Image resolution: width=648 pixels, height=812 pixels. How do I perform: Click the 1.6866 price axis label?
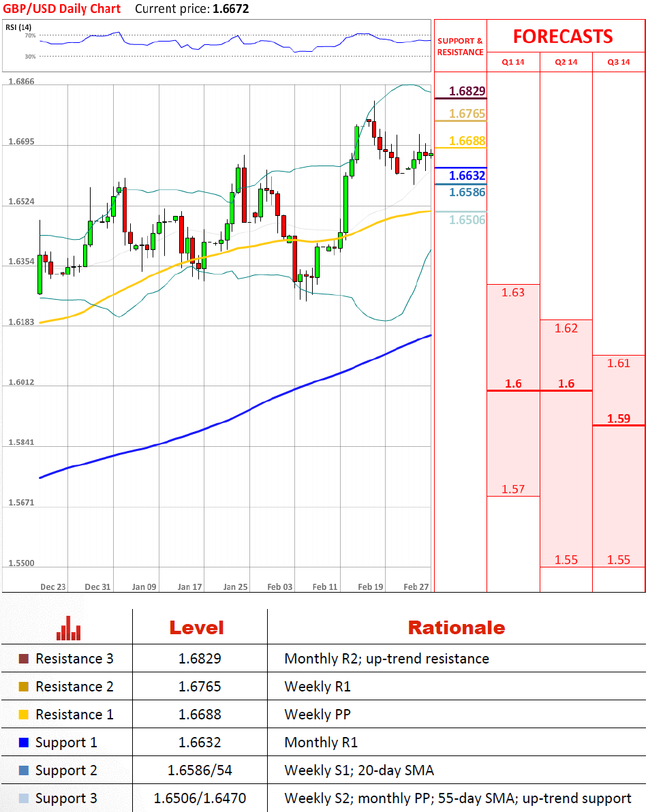[21, 81]
